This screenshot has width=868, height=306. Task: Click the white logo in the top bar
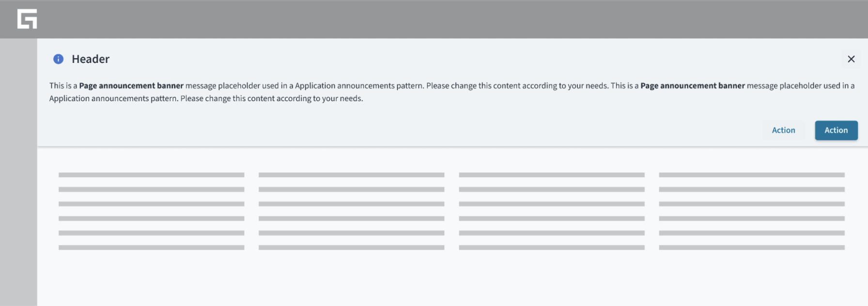(x=27, y=19)
